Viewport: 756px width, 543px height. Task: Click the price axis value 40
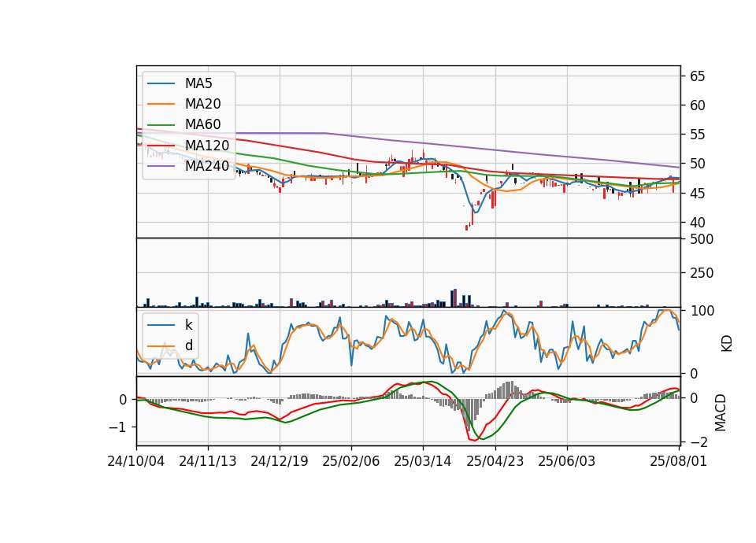697,223
